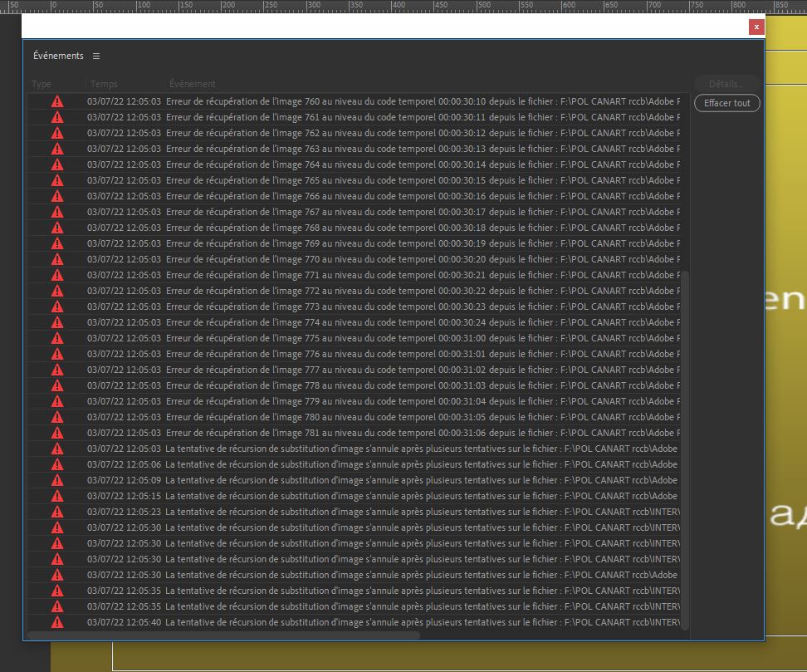807x672 pixels.
Task: Select the error text for timecode 00:00:31:02
Action: coord(423,370)
